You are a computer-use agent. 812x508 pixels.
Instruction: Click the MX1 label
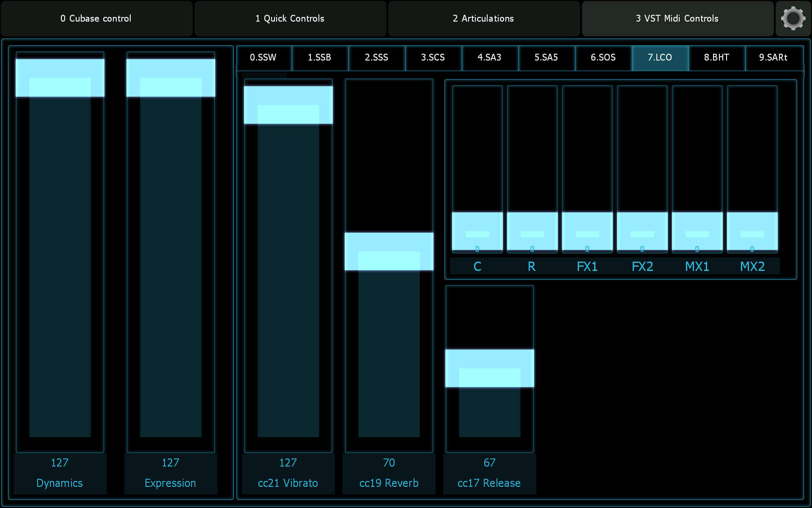[697, 266]
